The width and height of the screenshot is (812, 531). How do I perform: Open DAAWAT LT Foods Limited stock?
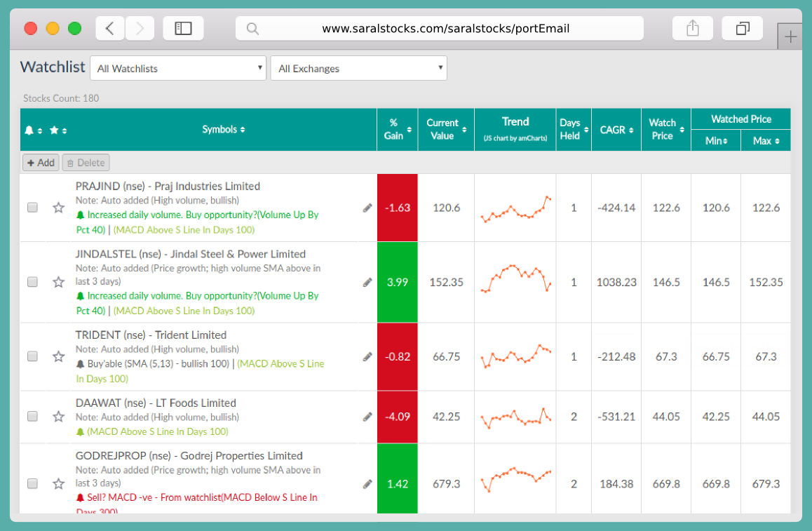tap(156, 403)
